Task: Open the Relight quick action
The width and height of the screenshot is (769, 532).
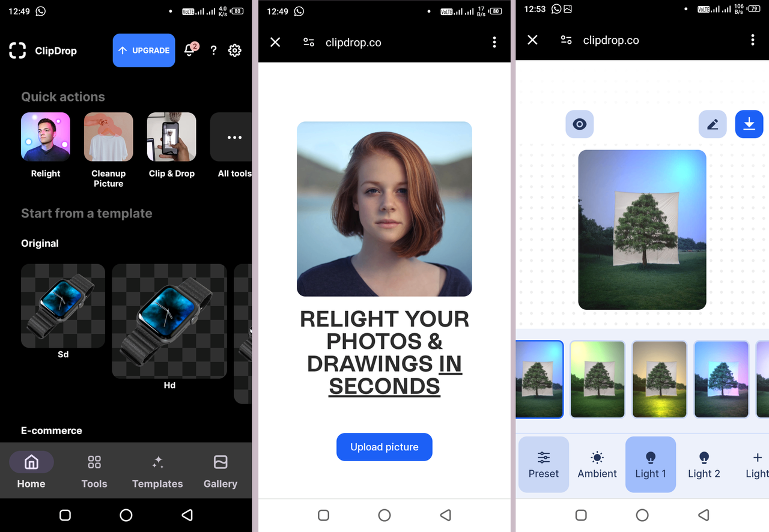Action: pyautogui.click(x=46, y=136)
